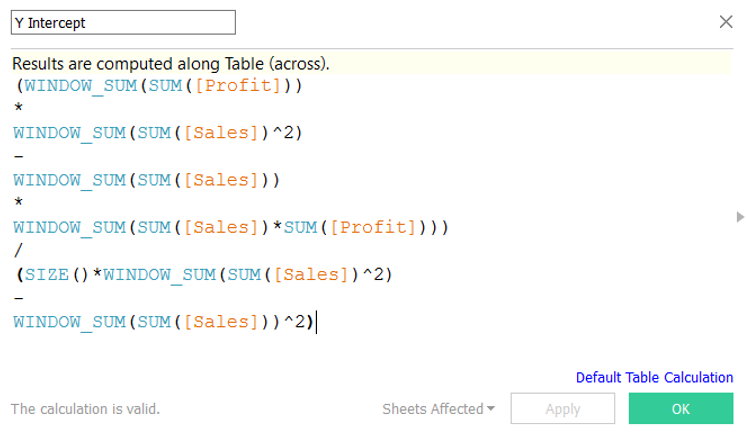Click the asterisk above the Sales*Profit line
The width and height of the screenshot is (746, 434).
click(x=18, y=204)
